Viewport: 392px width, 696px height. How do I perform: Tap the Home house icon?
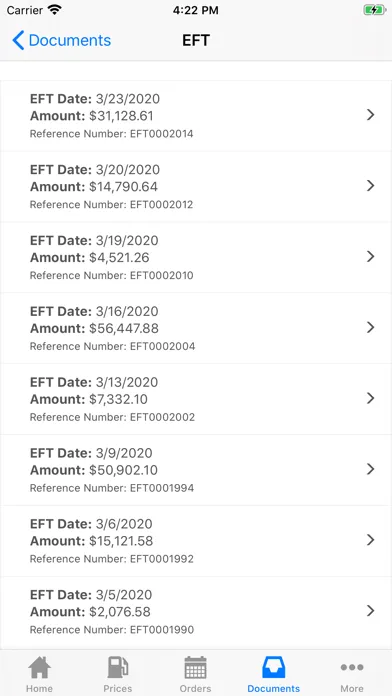39,667
